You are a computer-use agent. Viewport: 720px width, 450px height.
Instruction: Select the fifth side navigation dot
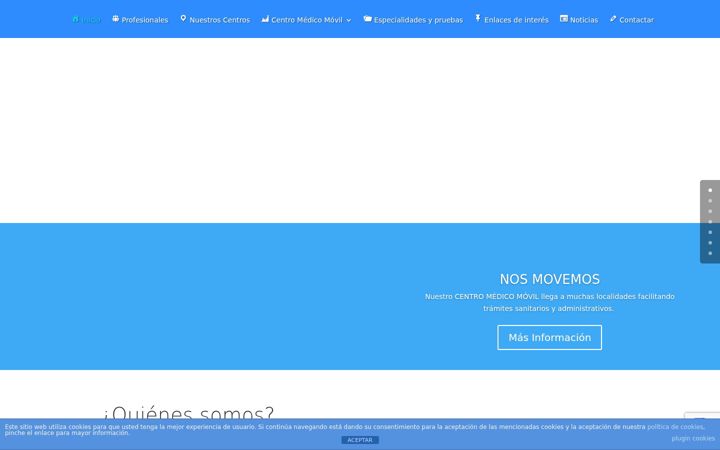tap(710, 232)
